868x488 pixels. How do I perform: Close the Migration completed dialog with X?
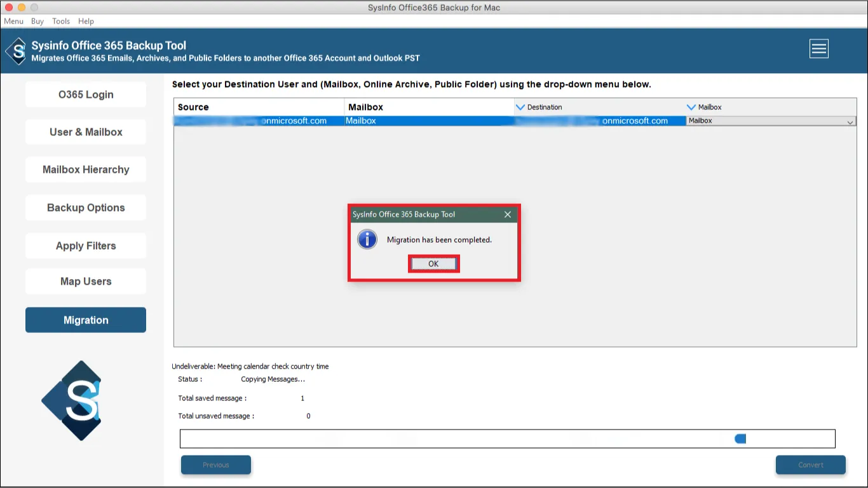click(507, 215)
